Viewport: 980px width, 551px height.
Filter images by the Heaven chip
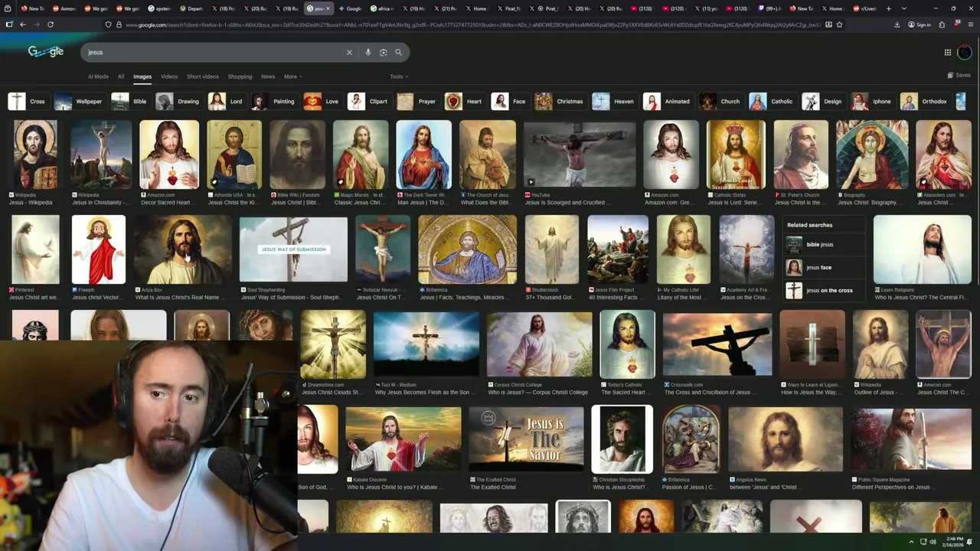(614, 101)
